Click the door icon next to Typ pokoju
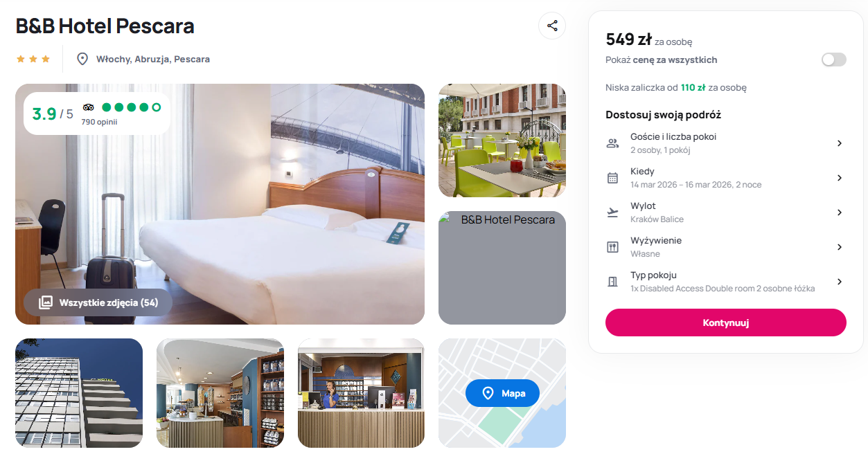The image size is (868, 454). (x=612, y=282)
